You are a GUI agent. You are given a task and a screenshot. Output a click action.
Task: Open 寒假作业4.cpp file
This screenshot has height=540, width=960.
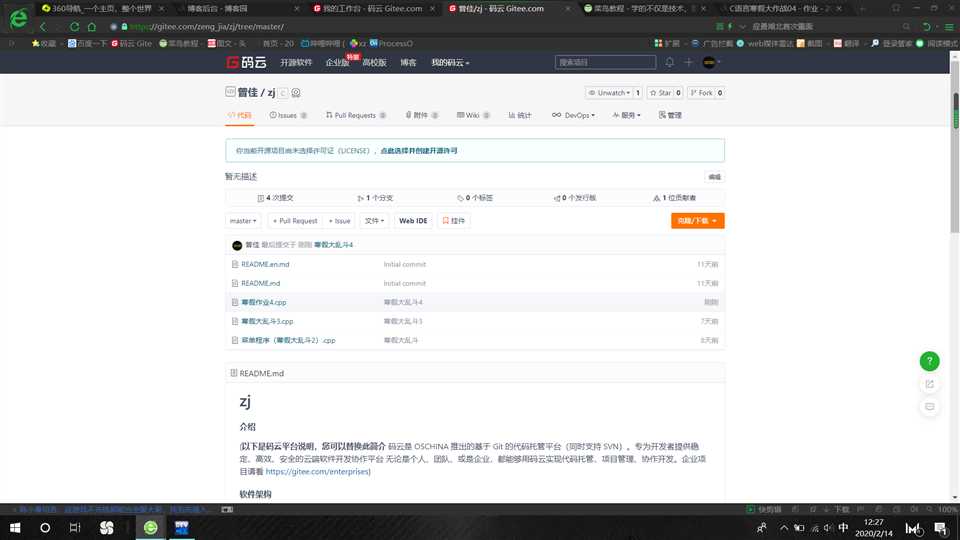(x=264, y=302)
